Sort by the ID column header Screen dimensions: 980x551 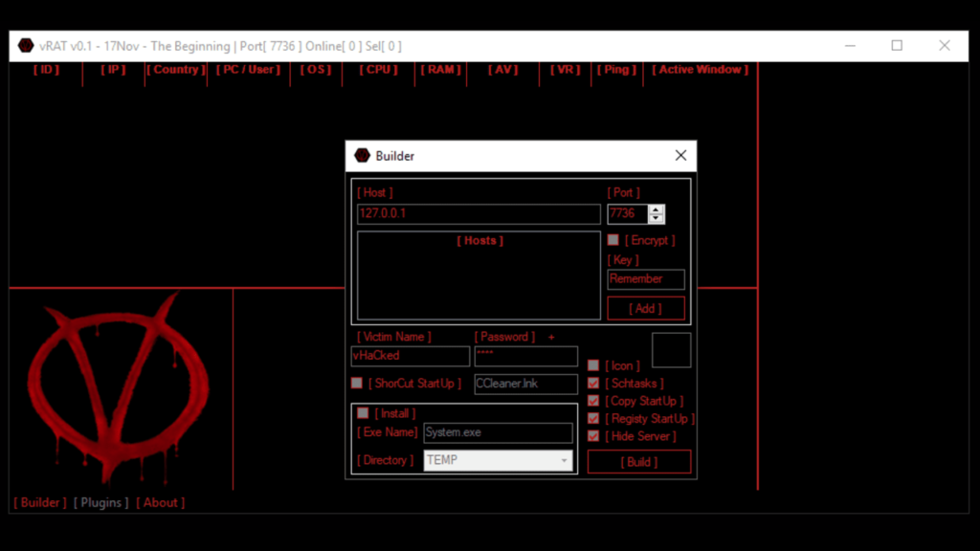point(46,69)
